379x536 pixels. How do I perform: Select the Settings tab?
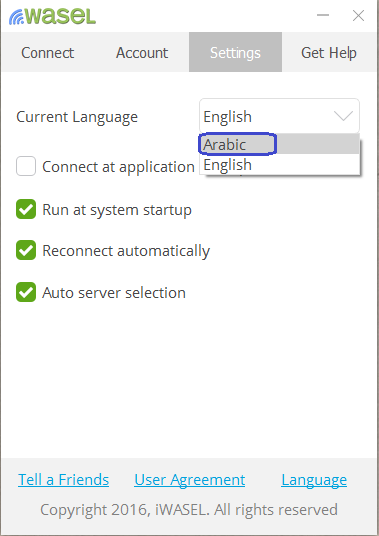pos(235,52)
